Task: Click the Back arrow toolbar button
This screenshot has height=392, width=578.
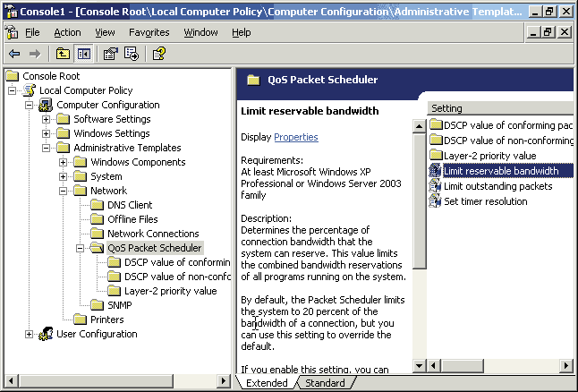Action: [x=14, y=54]
